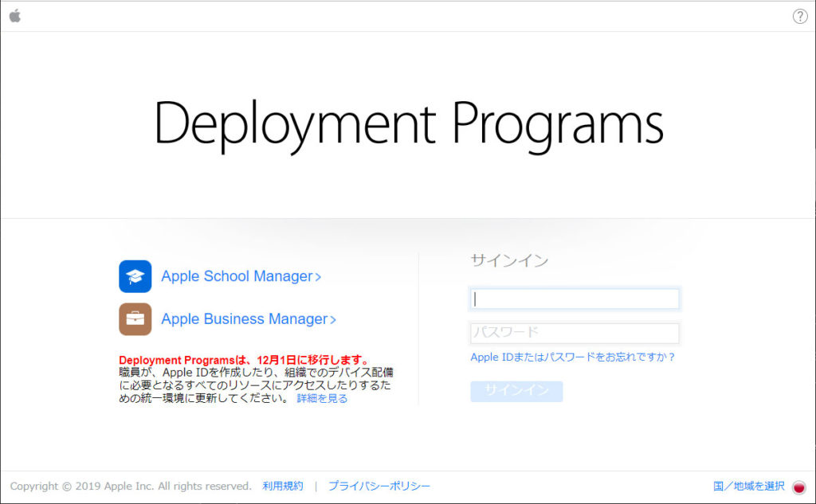The height and width of the screenshot is (504, 816).
Task: Click the Deployment Programs page heading
Action: (408, 123)
